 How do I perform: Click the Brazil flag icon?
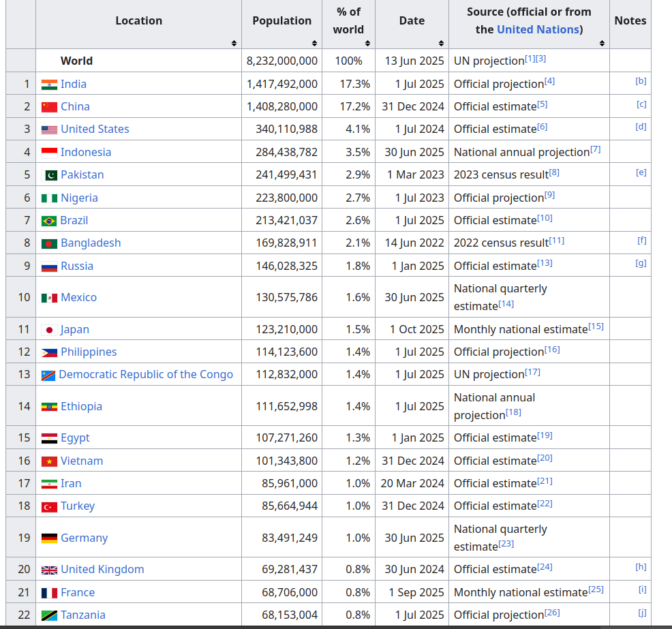49,221
